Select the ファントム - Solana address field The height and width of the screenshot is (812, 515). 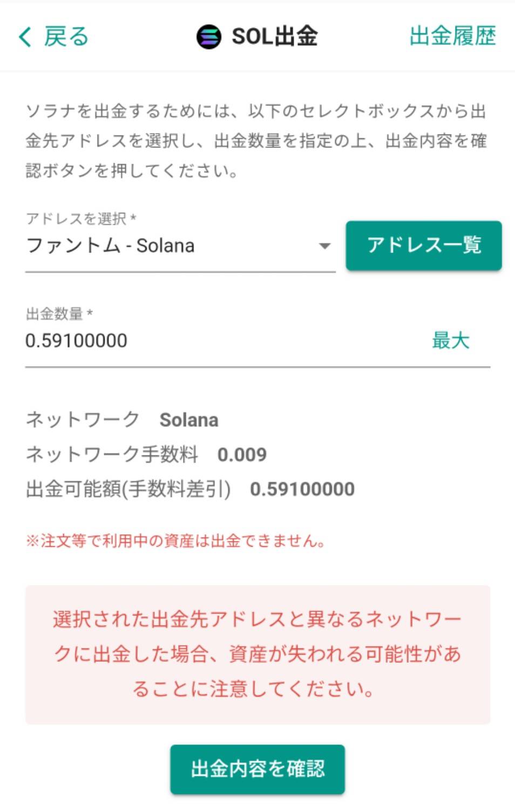pos(162,246)
